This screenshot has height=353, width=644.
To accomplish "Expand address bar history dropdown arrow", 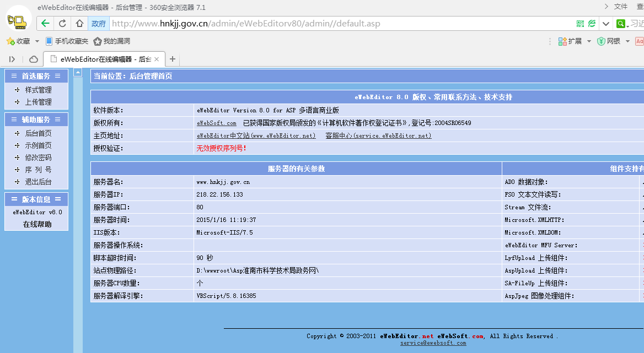I will tap(606, 23).
